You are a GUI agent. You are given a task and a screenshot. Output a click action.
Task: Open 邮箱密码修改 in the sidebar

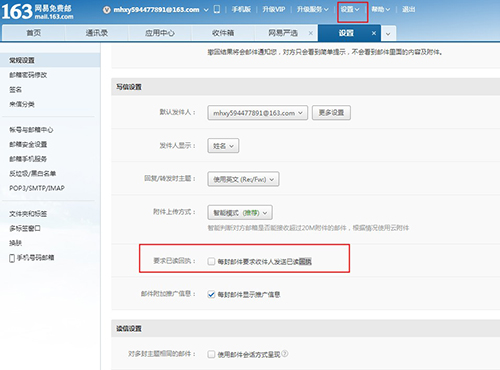[28, 75]
